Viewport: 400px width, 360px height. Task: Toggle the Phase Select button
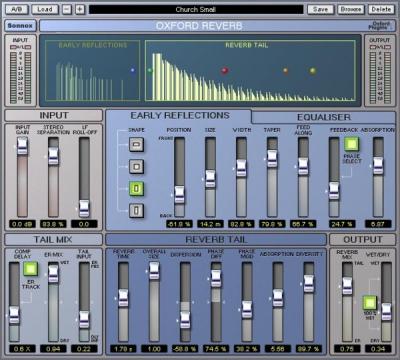351,144
